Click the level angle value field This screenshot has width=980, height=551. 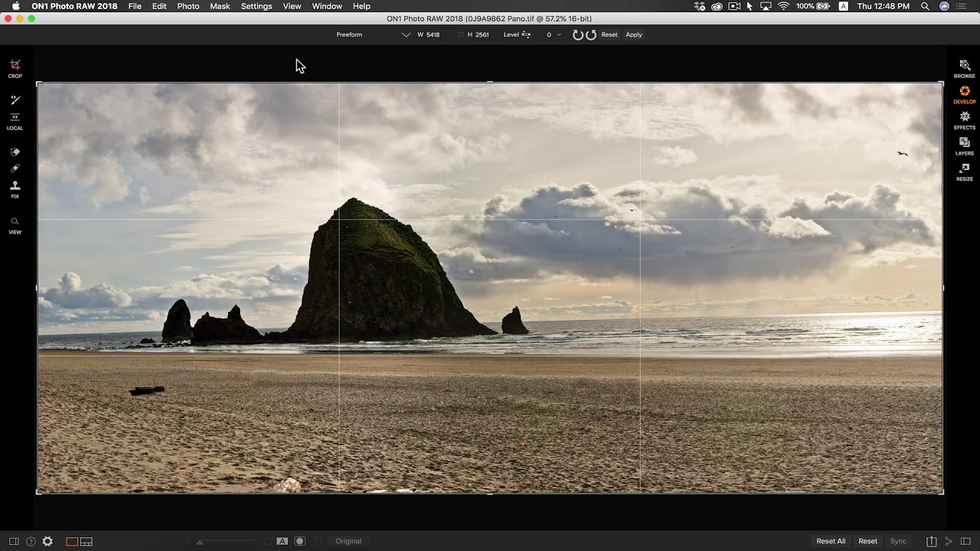point(548,35)
